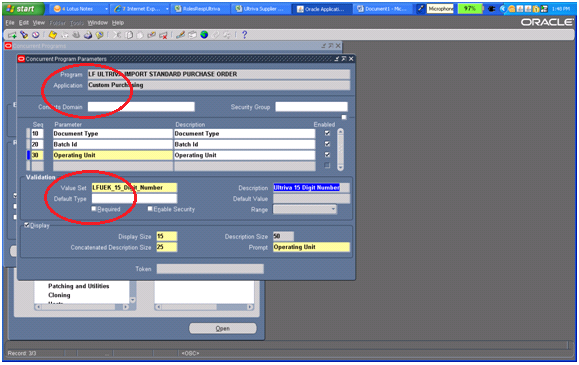Click the Close Form toolbar icon
This screenshot has height=365, width=579.
coord(99,35)
